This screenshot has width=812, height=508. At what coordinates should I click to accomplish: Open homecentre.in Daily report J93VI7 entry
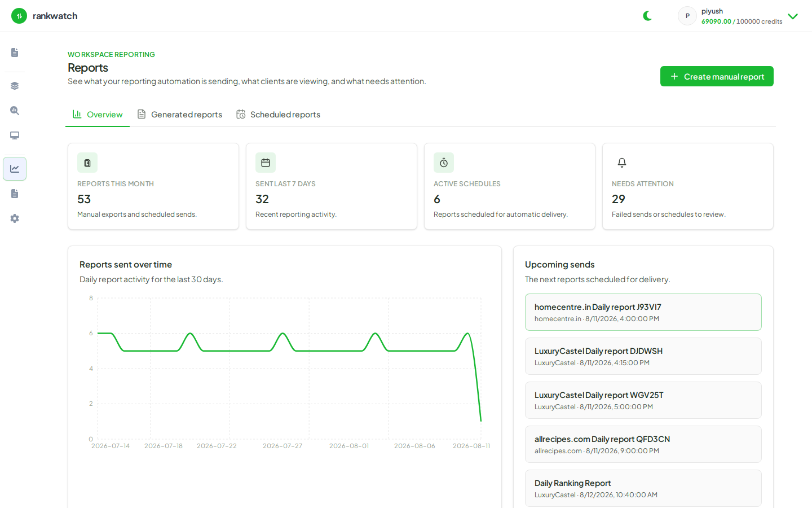pos(643,312)
